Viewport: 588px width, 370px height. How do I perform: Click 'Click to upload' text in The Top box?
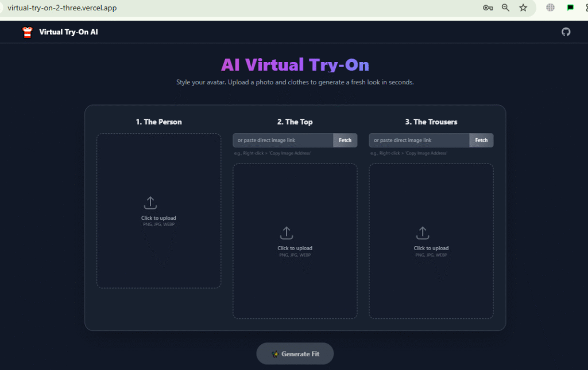(295, 248)
